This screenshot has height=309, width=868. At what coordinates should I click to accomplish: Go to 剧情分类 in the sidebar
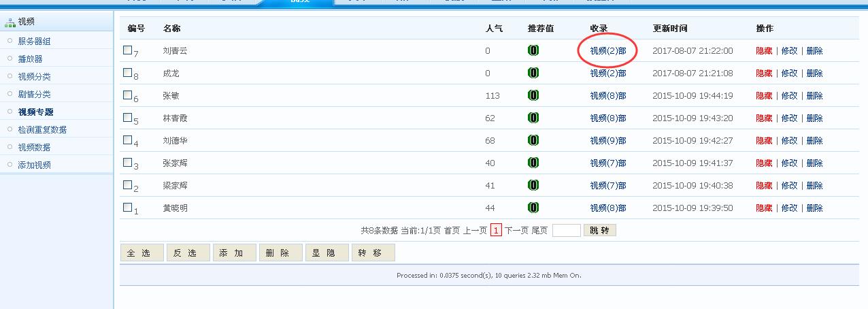pos(34,94)
